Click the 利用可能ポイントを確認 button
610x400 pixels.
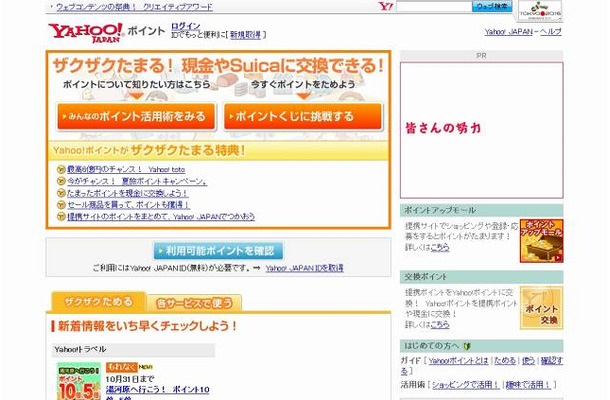coord(218,250)
